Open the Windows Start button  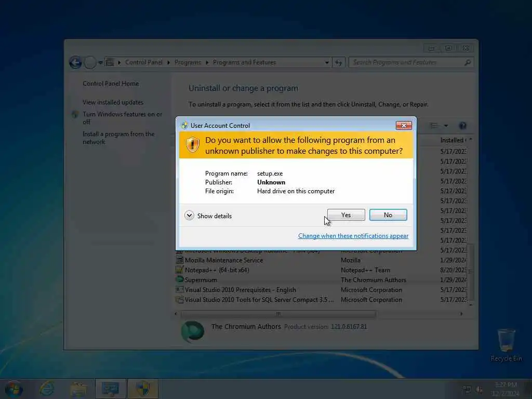click(14, 389)
